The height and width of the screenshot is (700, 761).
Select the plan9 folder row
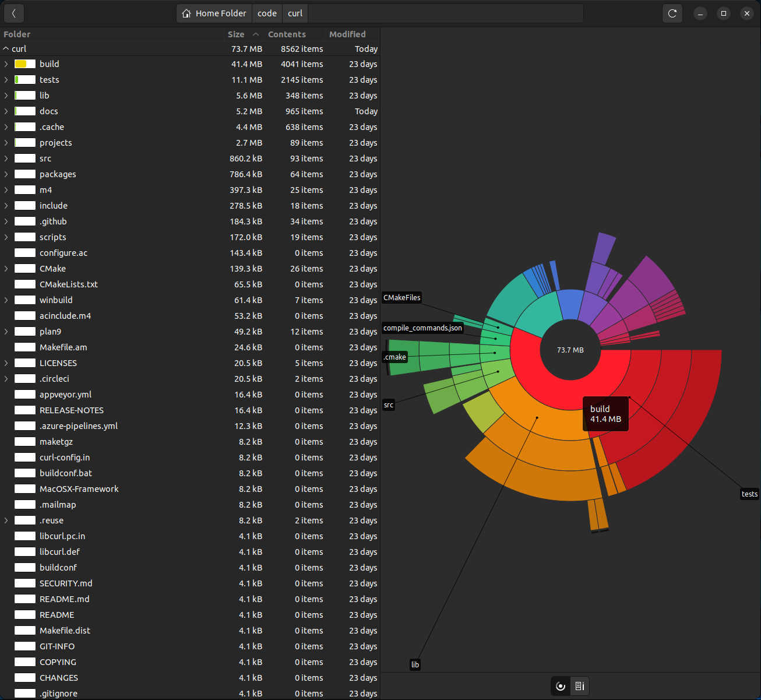[190, 332]
